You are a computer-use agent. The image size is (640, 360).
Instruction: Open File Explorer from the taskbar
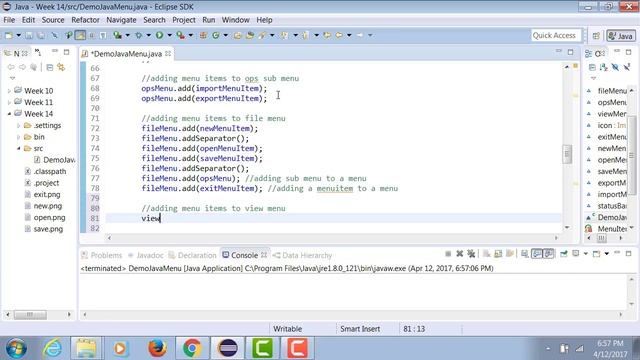[86, 348]
